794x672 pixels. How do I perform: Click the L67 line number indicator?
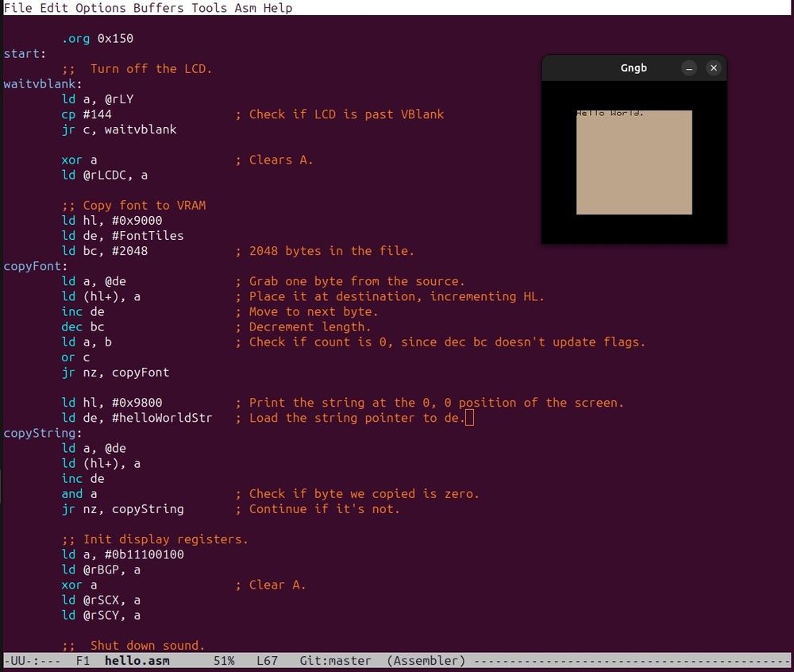tap(267, 660)
